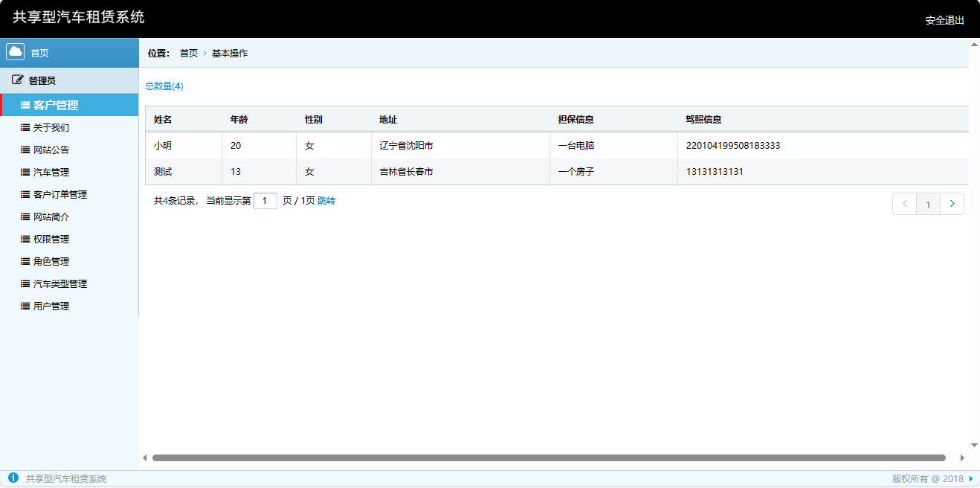Click license number 220104199508183333
The height and width of the screenshot is (488, 980).
733,145
